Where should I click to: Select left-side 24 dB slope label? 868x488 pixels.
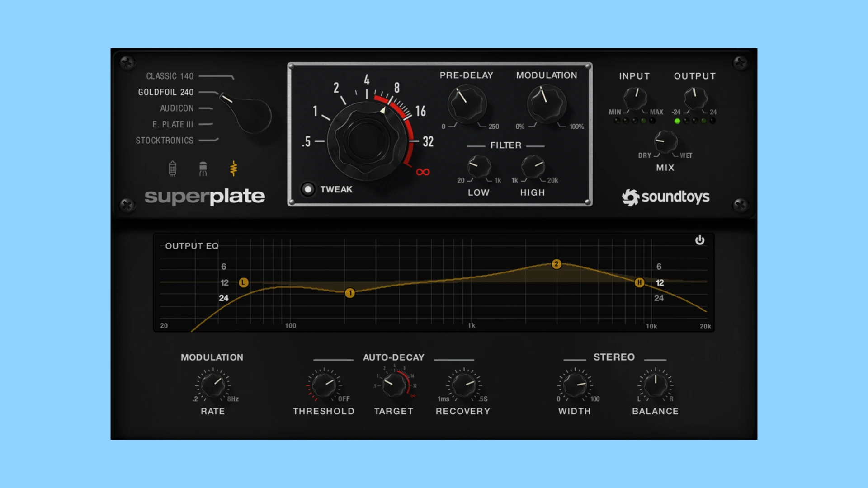point(223,298)
